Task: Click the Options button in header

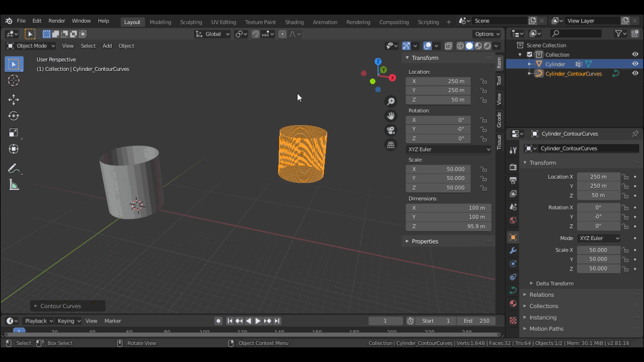Action: (487, 34)
